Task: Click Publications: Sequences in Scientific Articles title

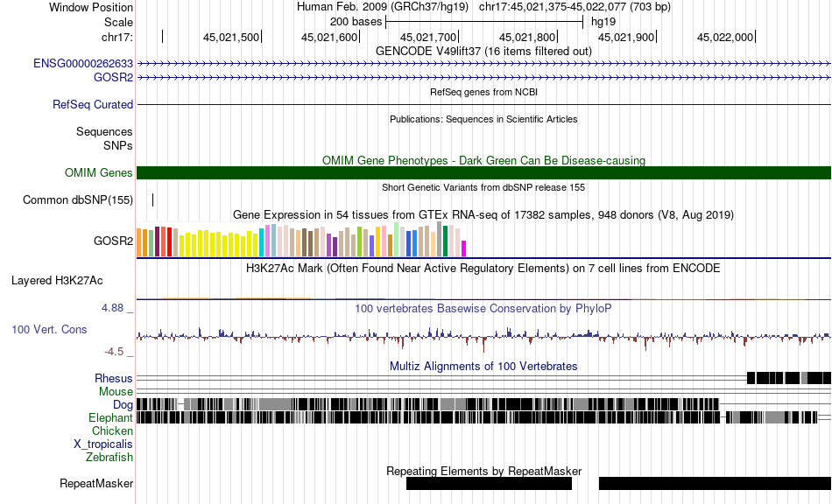Action: click(x=484, y=119)
